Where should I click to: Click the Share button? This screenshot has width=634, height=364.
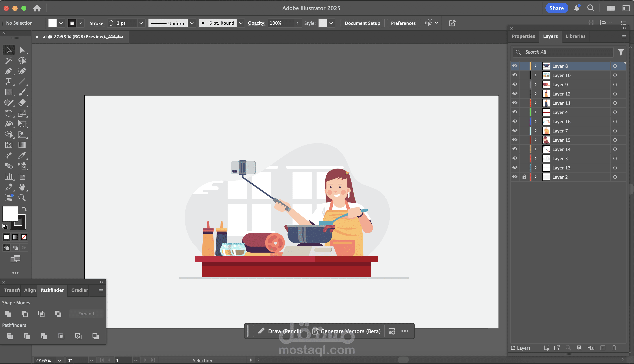(x=556, y=8)
